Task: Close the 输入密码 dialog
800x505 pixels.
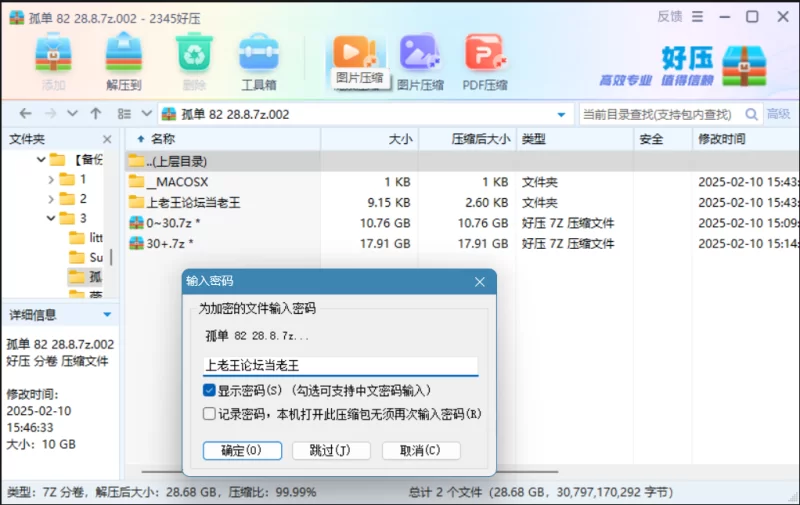Action: click(480, 282)
